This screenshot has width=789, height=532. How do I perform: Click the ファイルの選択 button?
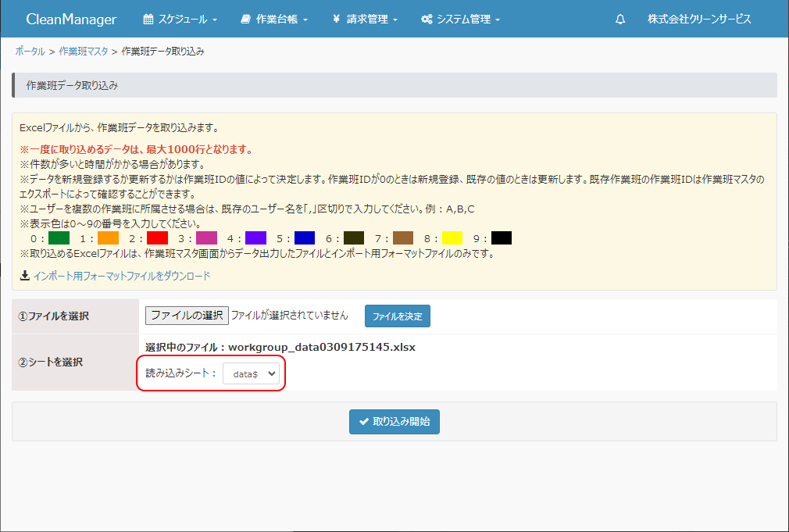187,315
